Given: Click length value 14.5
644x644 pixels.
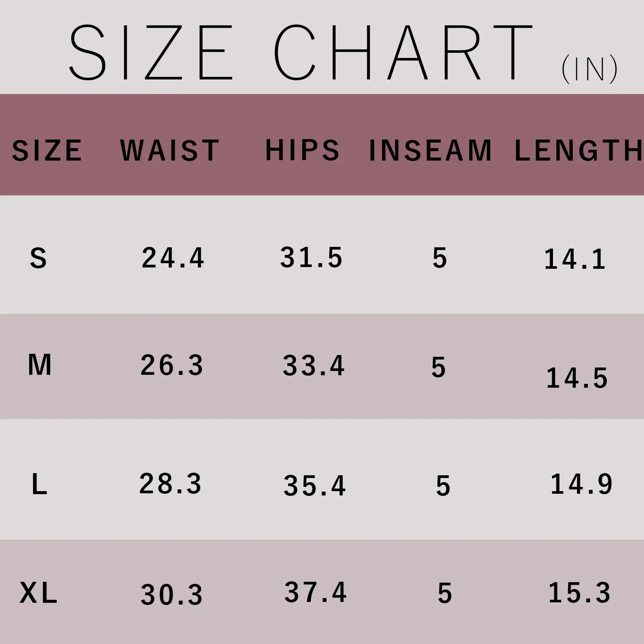Looking at the screenshot, I should pyautogui.click(x=577, y=378).
